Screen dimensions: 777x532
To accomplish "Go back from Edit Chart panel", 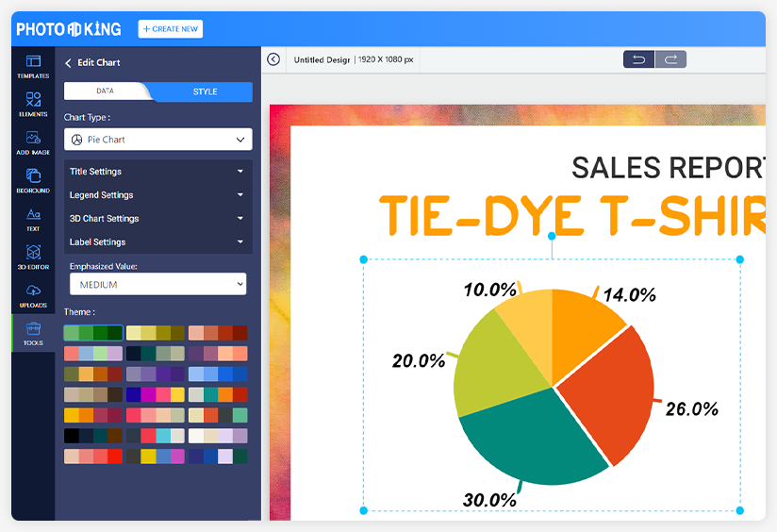I will [x=68, y=63].
